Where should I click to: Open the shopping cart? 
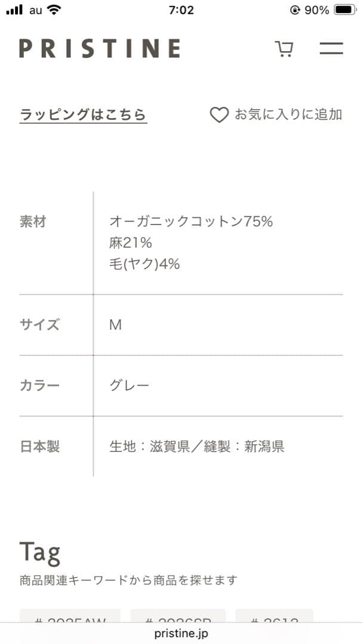pos(284,48)
